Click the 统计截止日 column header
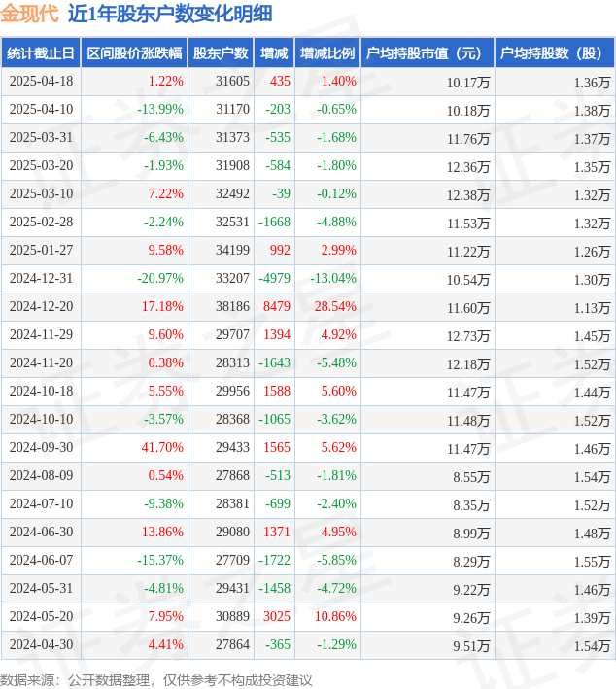The height and width of the screenshot is (689, 616). (x=41, y=53)
